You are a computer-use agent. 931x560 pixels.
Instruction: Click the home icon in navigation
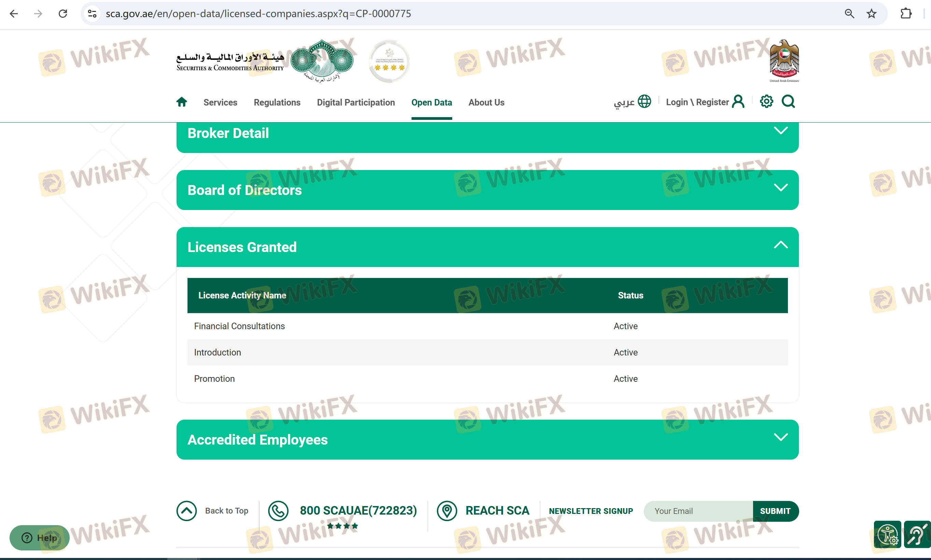point(181,102)
